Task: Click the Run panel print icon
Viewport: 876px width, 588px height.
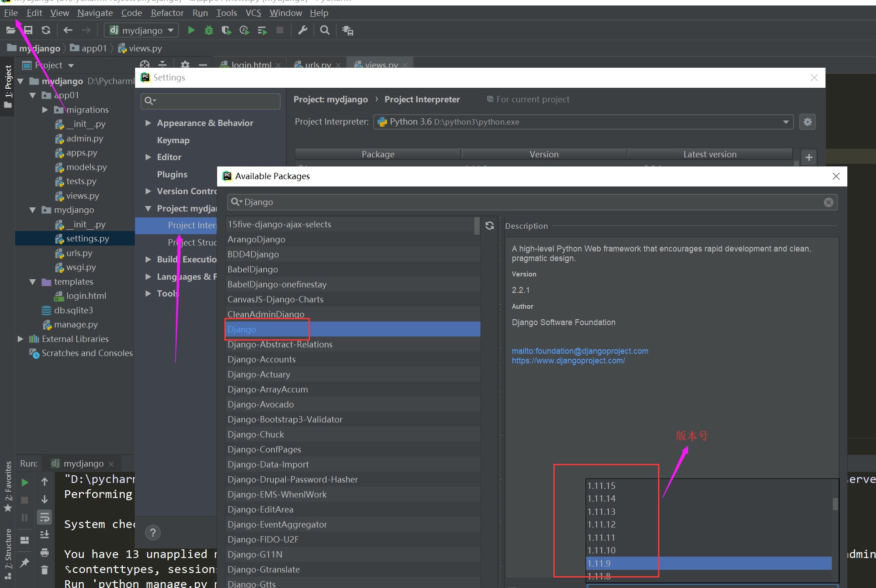Action: click(x=45, y=553)
